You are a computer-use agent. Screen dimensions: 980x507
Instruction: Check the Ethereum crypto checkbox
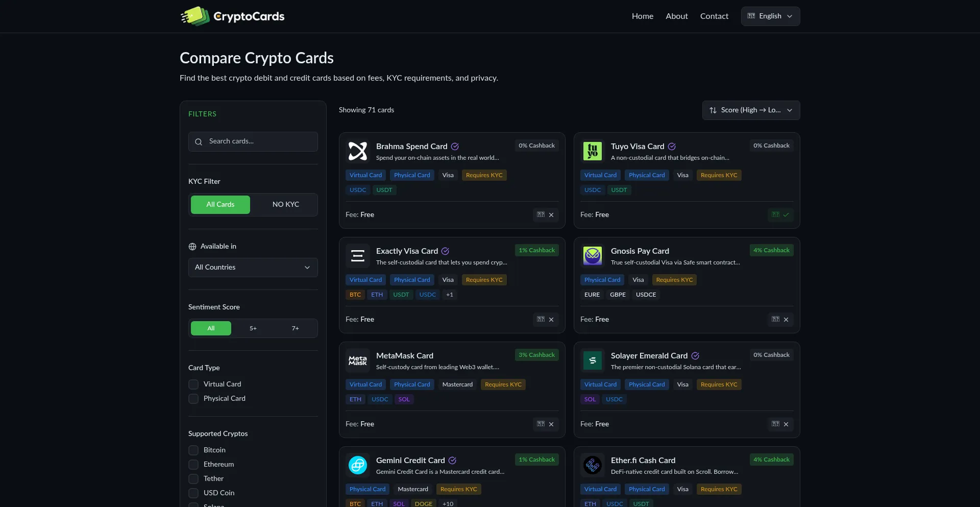click(x=193, y=465)
